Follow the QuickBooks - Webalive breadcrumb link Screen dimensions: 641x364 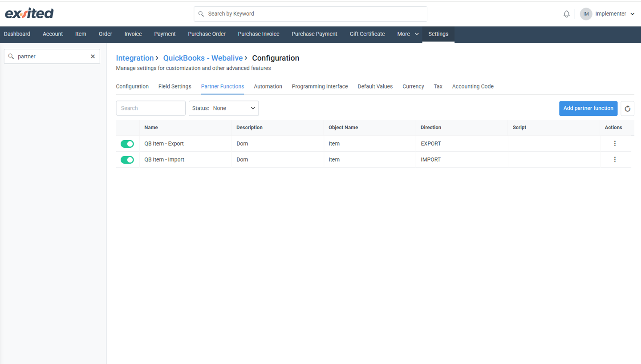click(203, 58)
